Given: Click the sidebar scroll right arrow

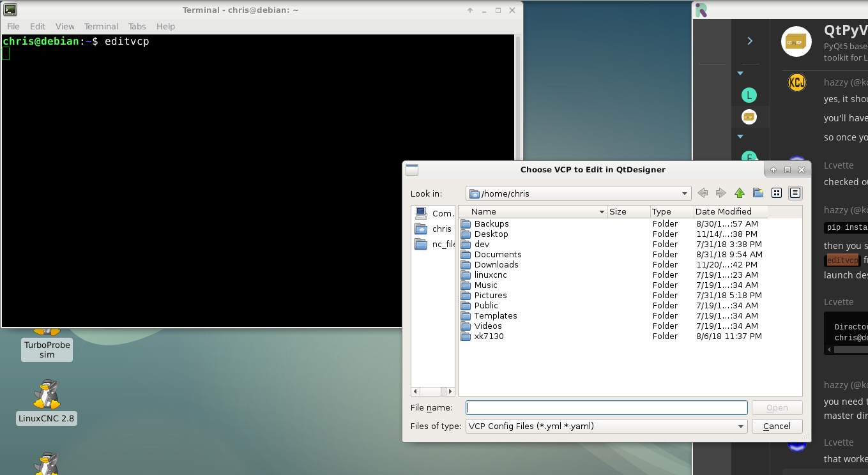Looking at the screenshot, I should (x=450, y=391).
